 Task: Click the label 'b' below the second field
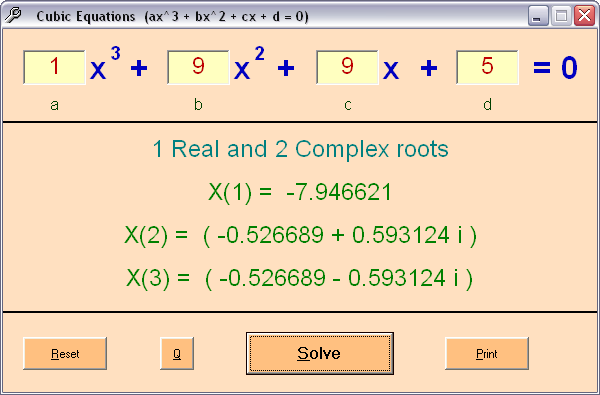click(x=198, y=104)
